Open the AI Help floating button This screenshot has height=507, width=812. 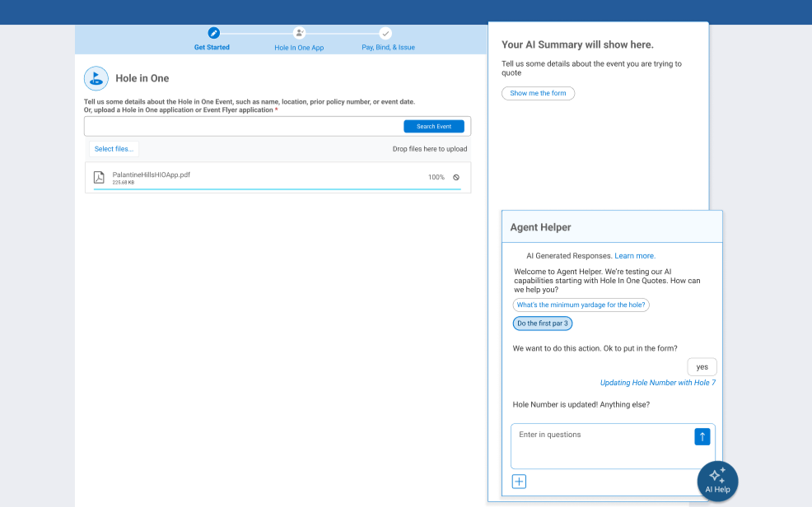pyautogui.click(x=717, y=481)
